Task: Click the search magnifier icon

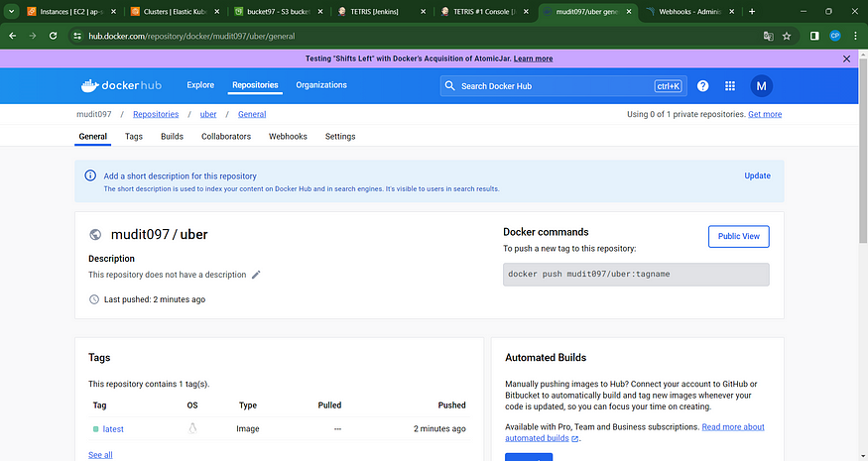Action: [450, 86]
